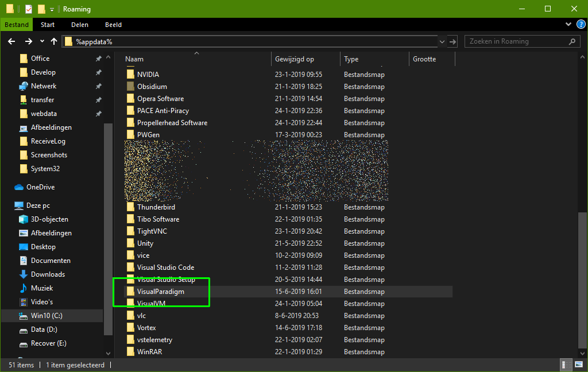Go back with the left arrow button
Viewport: 588px width, 372px height.
(11, 41)
